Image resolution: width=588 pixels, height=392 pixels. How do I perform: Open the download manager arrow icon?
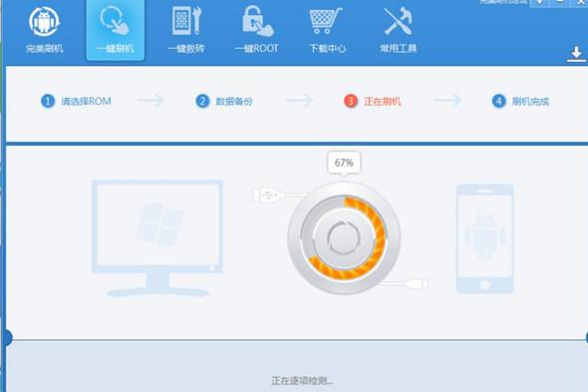pyautogui.click(x=576, y=55)
